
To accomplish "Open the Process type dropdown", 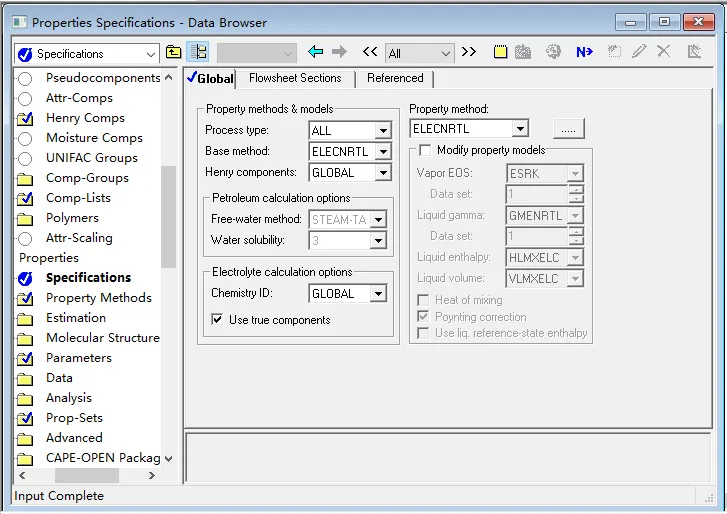I will 383,131.
